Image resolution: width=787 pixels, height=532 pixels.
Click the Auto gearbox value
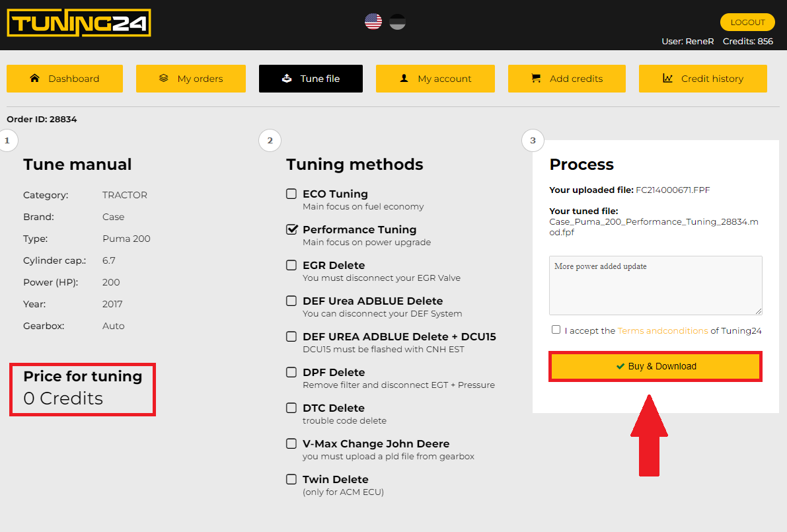pos(114,326)
